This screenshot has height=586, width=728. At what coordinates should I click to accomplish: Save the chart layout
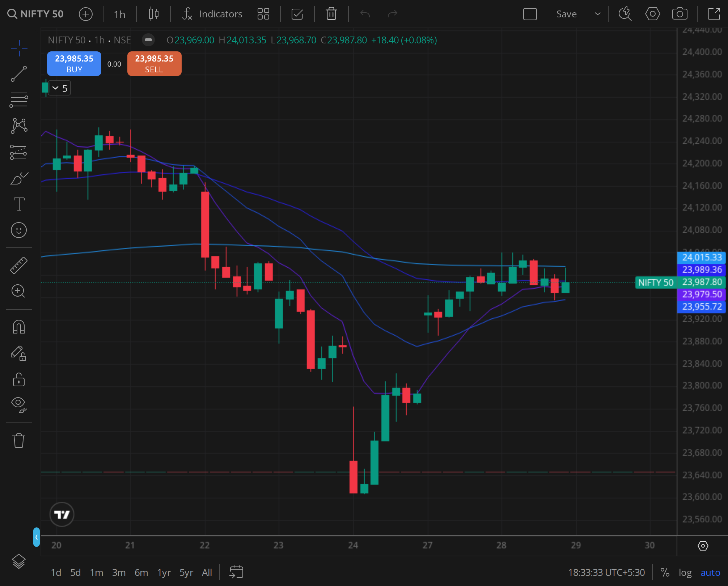(566, 14)
